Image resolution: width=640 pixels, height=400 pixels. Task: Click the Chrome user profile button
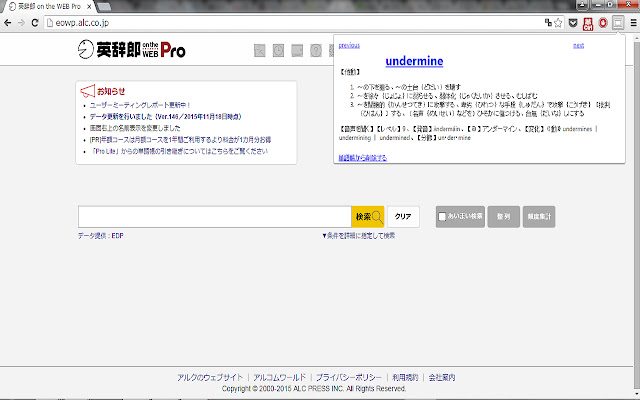[582, 4]
